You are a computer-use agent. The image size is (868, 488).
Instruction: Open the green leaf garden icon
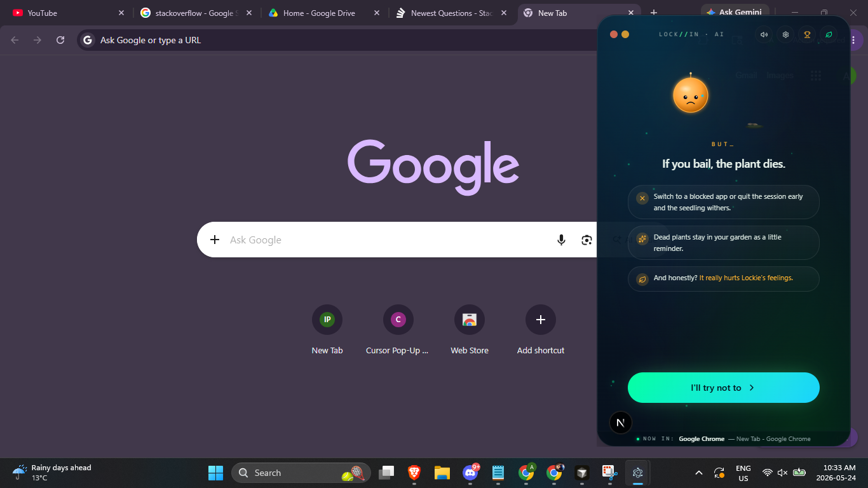(829, 34)
